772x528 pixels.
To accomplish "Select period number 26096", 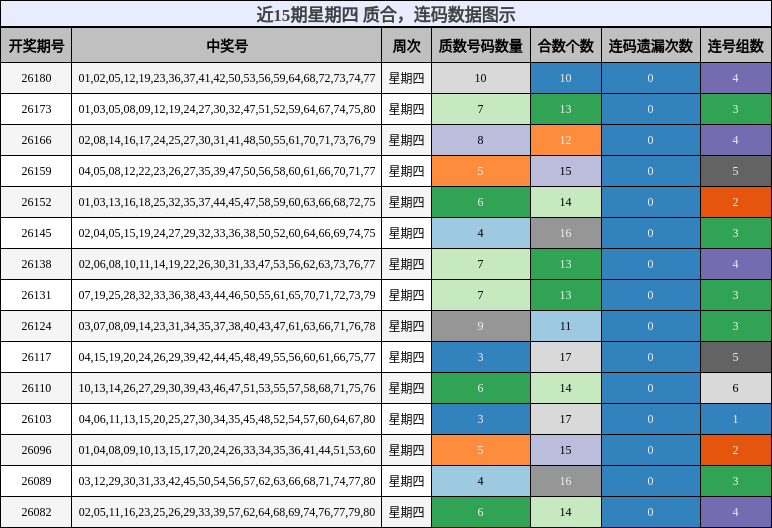I will 36,450.
